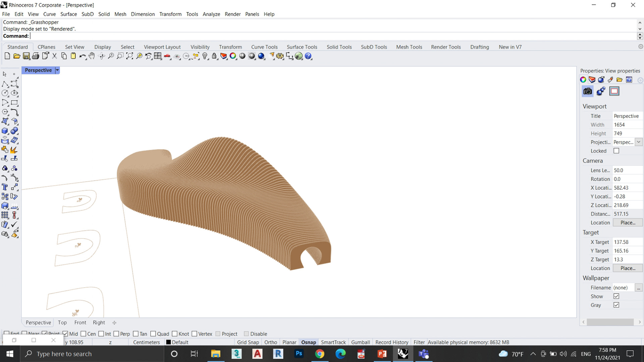Select the Rotate View tool in toolbar
Image resolution: width=644 pixels, height=362 pixels.
(102, 56)
